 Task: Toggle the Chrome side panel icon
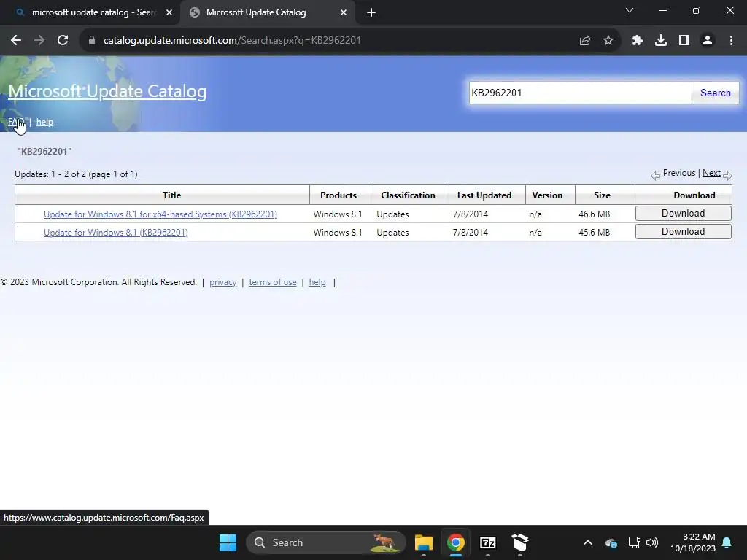[x=684, y=41]
